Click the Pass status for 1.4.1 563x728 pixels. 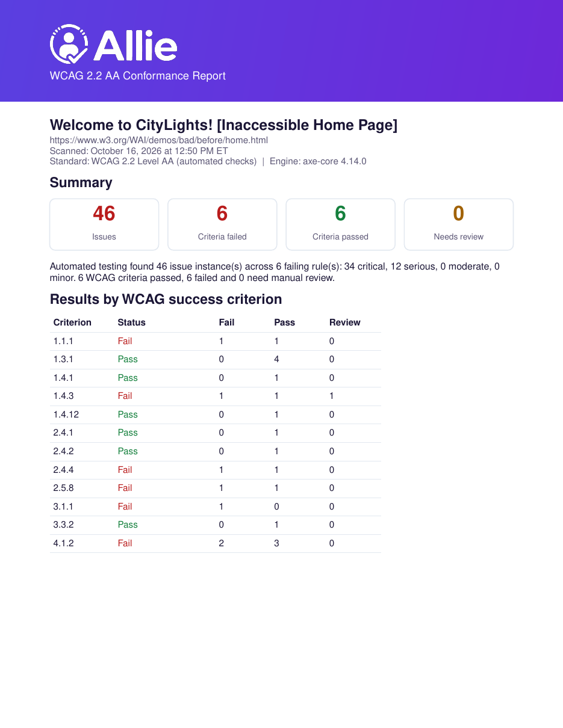click(128, 378)
